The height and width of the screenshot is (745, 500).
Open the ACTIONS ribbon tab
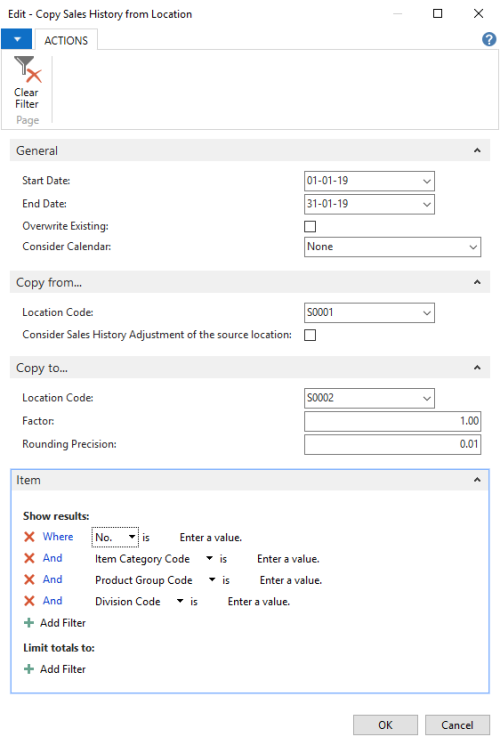[x=66, y=40]
